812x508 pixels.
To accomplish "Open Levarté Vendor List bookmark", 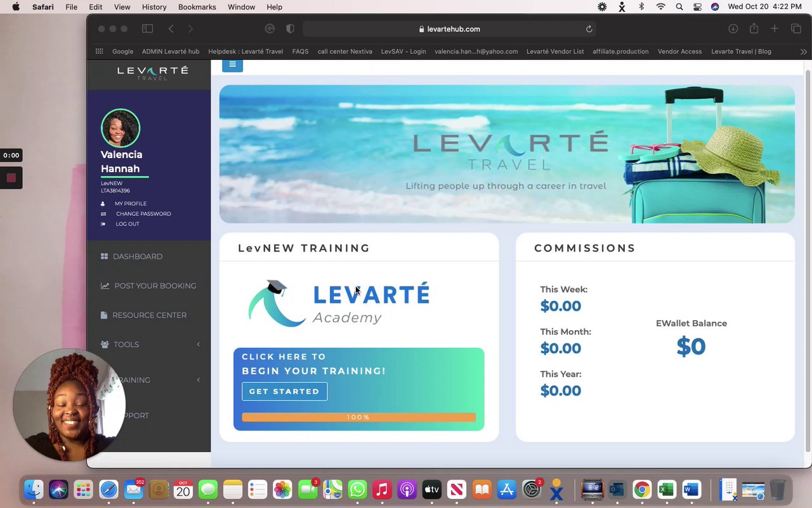I will tap(555, 51).
